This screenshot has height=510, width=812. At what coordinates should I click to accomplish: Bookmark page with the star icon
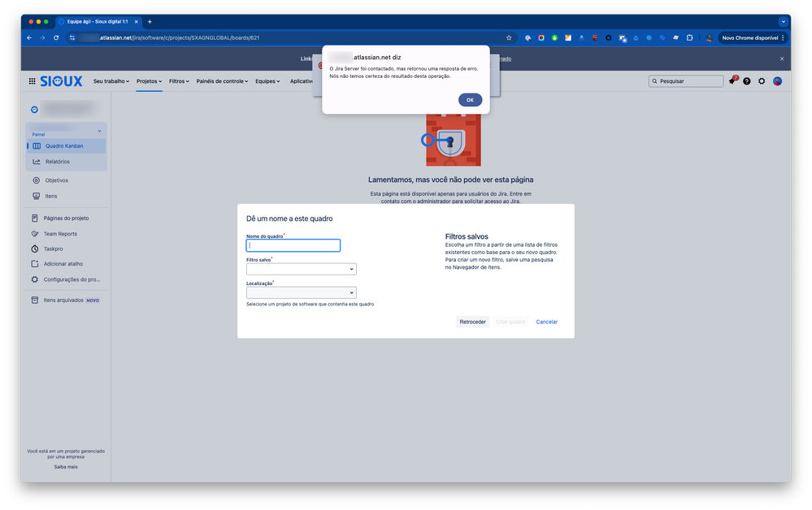(509, 37)
